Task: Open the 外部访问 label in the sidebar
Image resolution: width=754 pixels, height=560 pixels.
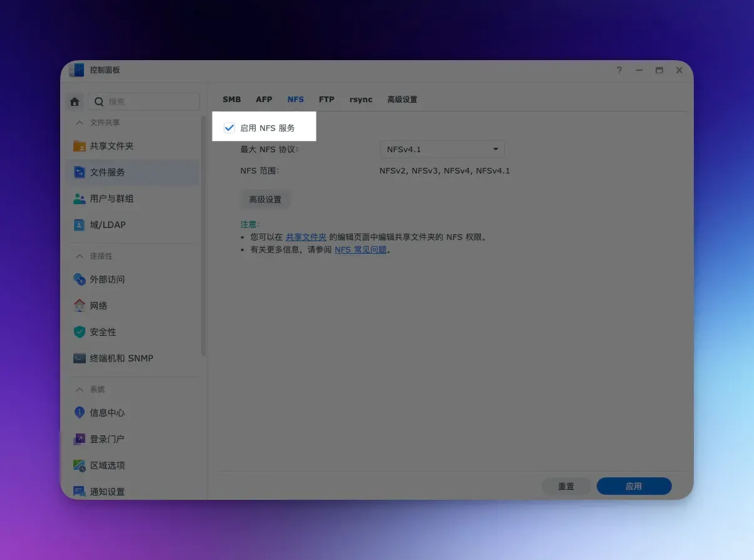Action: tap(107, 279)
